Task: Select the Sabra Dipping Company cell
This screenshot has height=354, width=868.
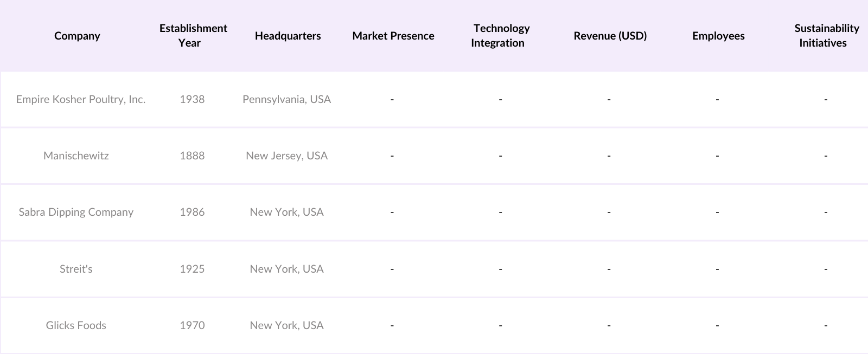Action: click(76, 212)
